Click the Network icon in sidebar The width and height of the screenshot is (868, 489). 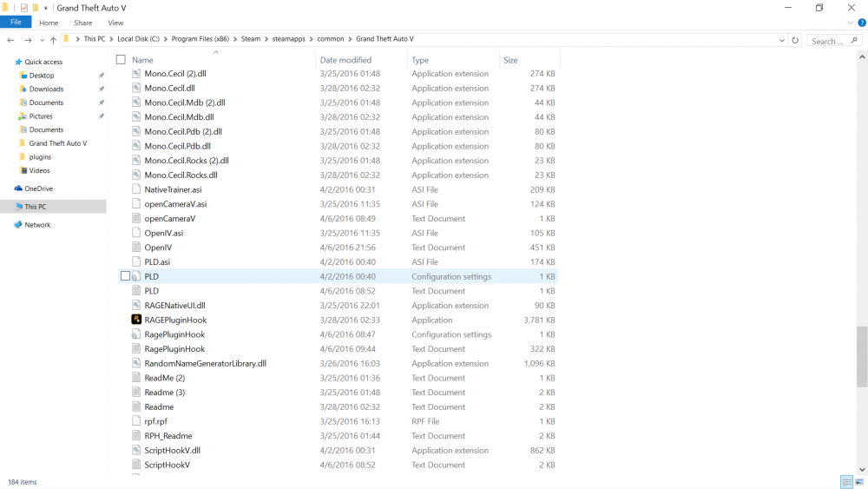click(18, 224)
